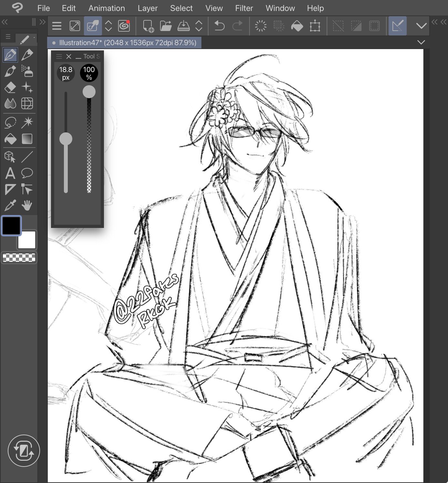Open the Edit menu
448x483 pixels.
pos(69,8)
